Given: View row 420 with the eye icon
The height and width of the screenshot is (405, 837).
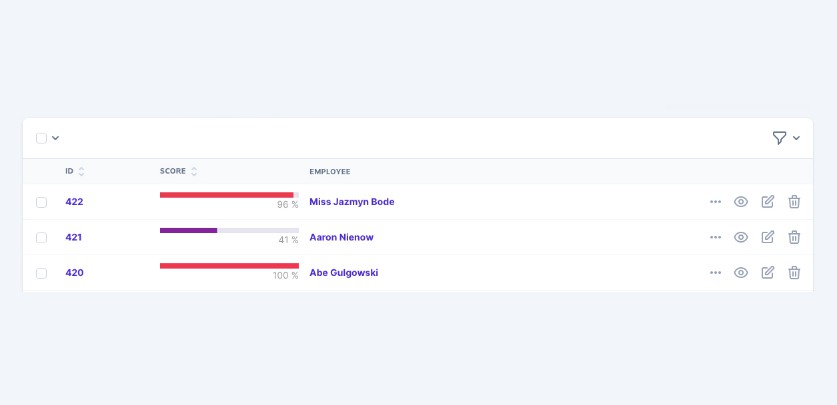Looking at the screenshot, I should point(741,273).
